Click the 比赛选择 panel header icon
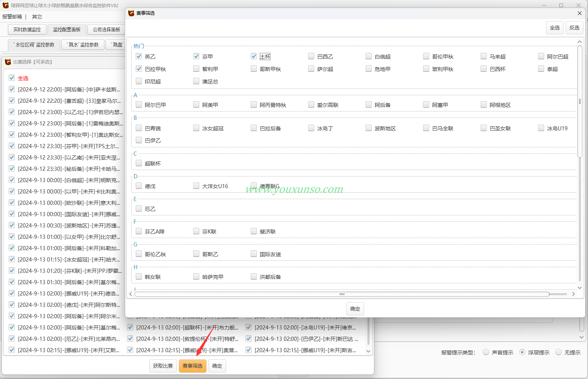Viewport: 588px width, 379px height. [8, 62]
